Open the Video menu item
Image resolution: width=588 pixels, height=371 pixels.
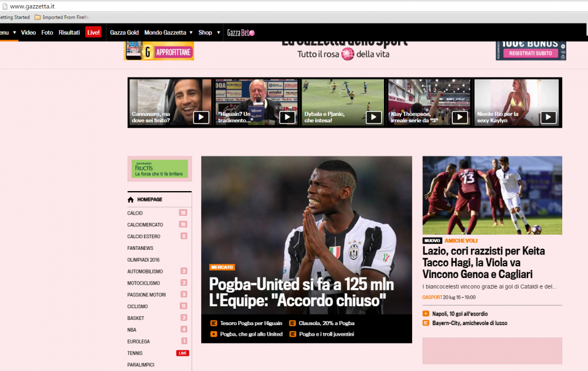[x=28, y=33]
